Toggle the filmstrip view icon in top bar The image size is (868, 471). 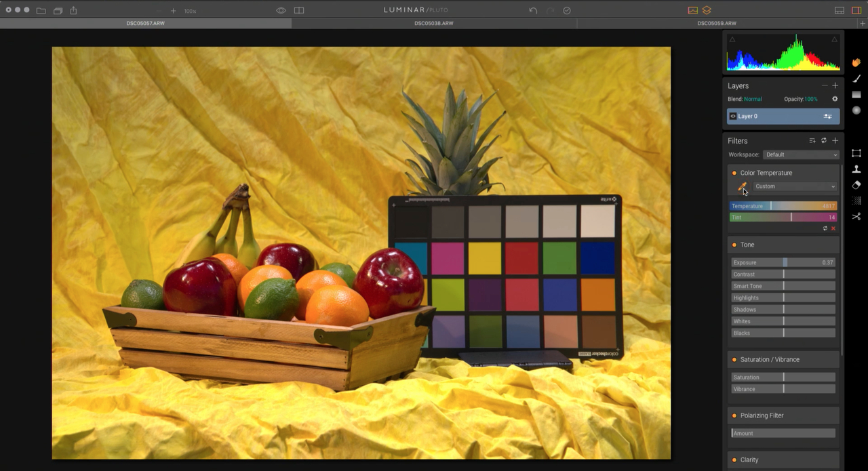pos(839,9)
